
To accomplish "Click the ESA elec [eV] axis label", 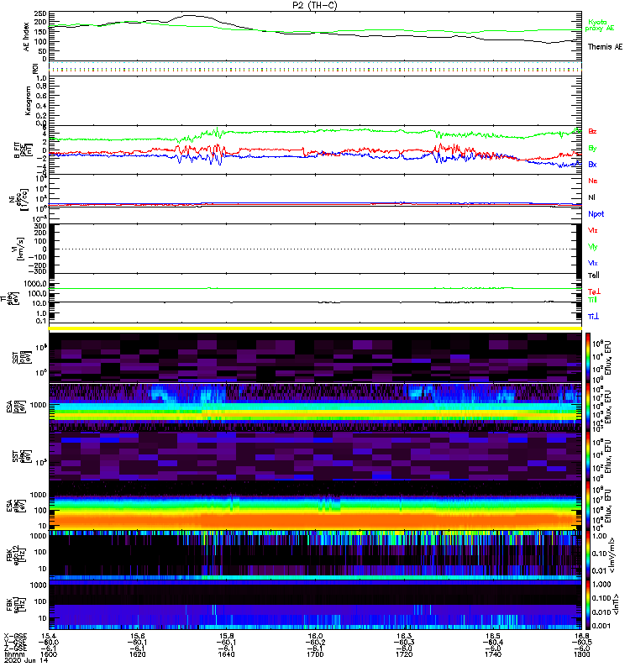I will pos(15,506).
